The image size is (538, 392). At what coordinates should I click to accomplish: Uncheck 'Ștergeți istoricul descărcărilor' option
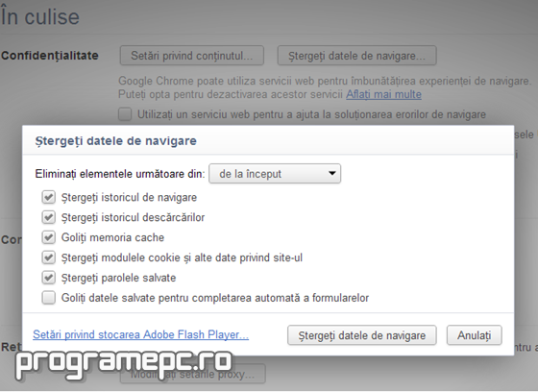tap(48, 217)
